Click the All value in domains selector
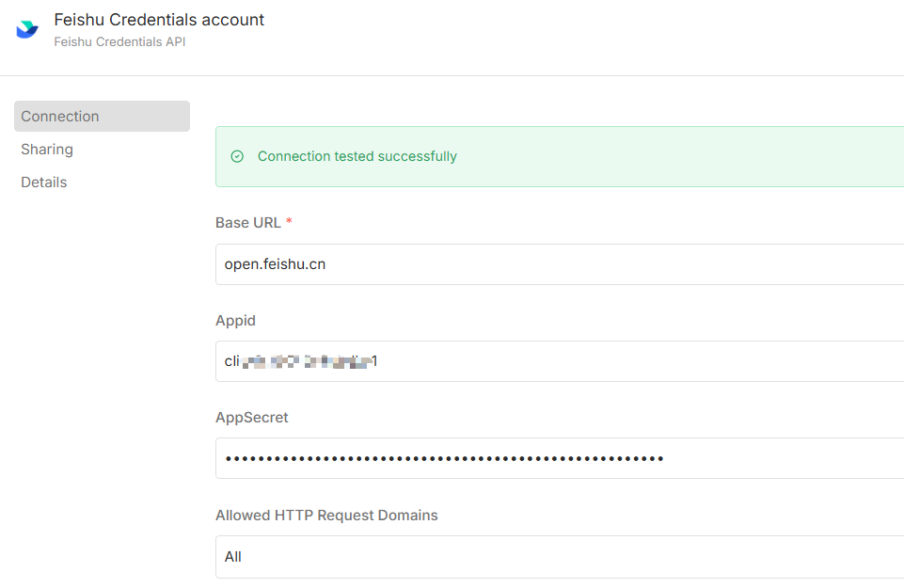This screenshot has width=904, height=588. point(233,557)
